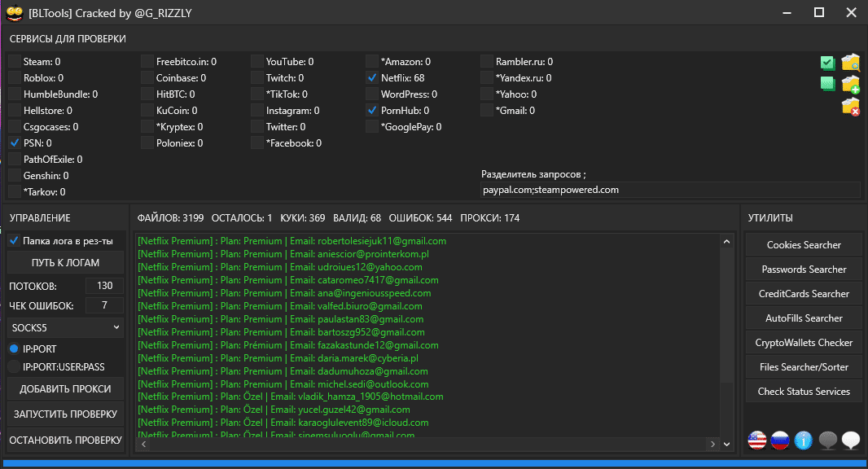The image size is (868, 469).
Task: Open the Passwords Searcher utility
Action: [x=804, y=270]
